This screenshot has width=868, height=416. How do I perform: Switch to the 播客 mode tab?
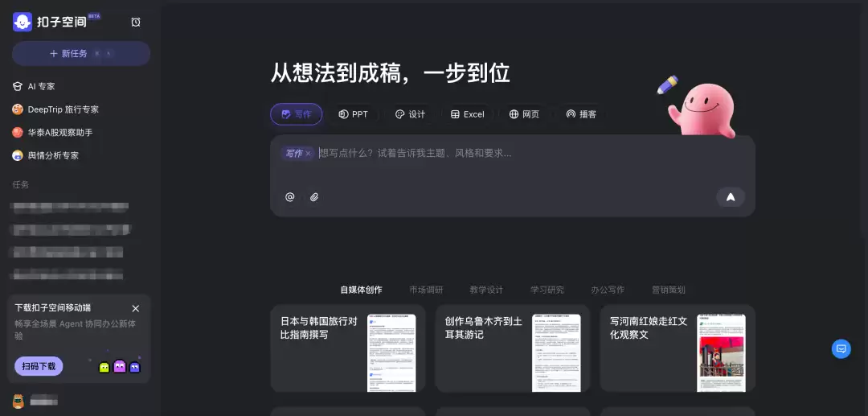pos(581,114)
